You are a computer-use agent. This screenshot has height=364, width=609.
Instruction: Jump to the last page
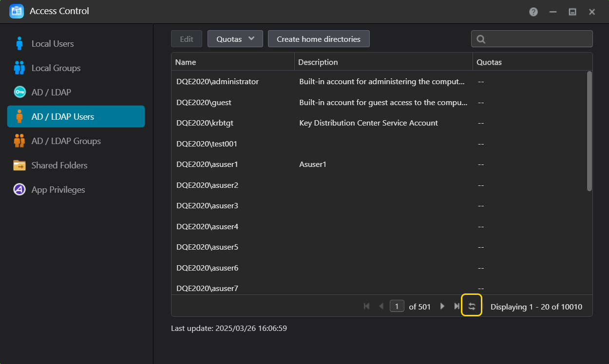[457, 306]
